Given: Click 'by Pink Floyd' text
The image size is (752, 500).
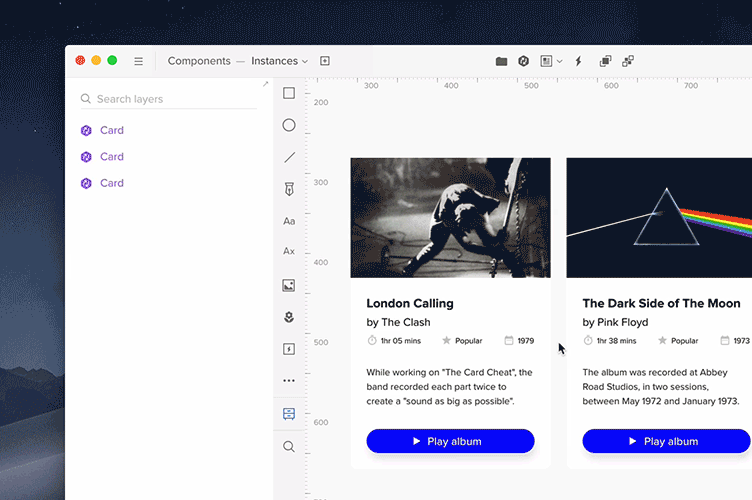Looking at the screenshot, I should point(615,322).
